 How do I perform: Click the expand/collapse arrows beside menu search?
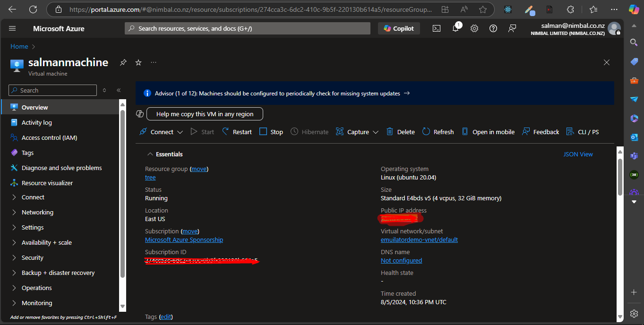point(104,90)
